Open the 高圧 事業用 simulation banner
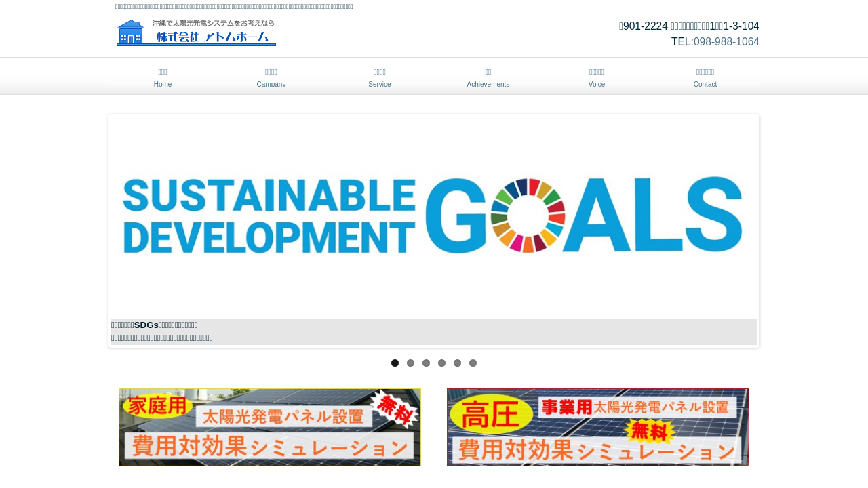Viewport: 868px width, 488px height. click(x=598, y=427)
